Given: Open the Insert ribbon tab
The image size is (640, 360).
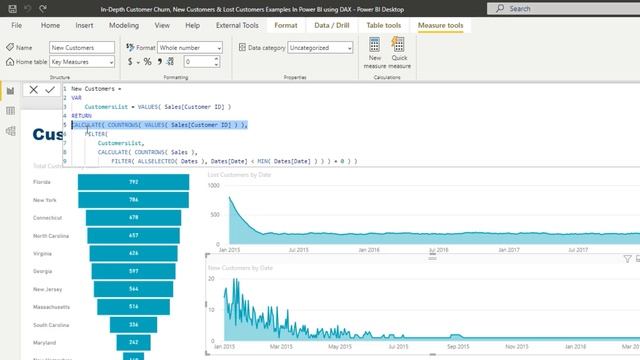Looking at the screenshot, I should pos(84,25).
